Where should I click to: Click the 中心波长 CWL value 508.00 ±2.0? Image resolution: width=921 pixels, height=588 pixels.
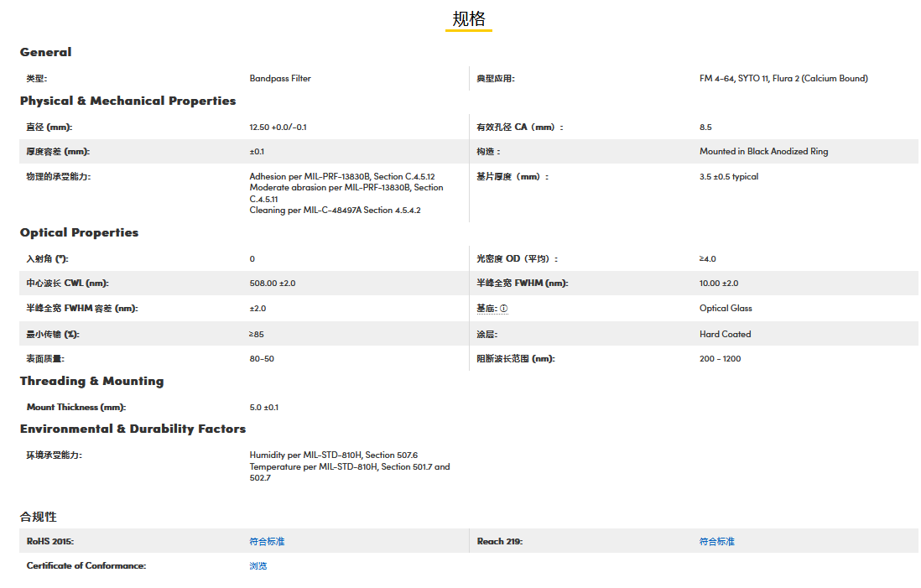(273, 284)
